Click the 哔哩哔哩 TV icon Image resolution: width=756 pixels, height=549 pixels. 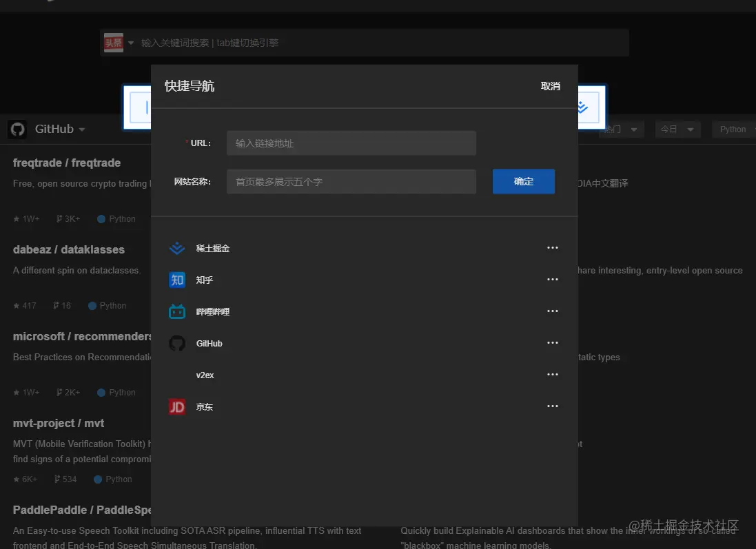pos(177,311)
